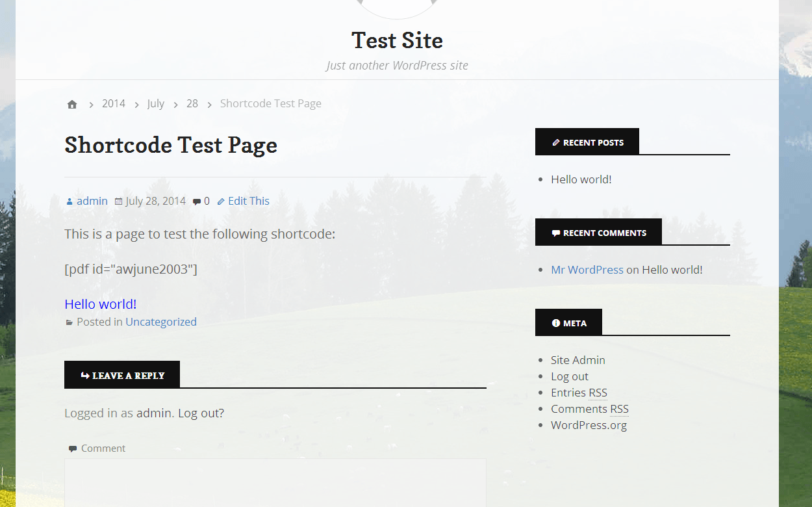Screen dimensions: 812x507
Task: Open the 28 day breadcrumb link
Action: click(x=192, y=103)
